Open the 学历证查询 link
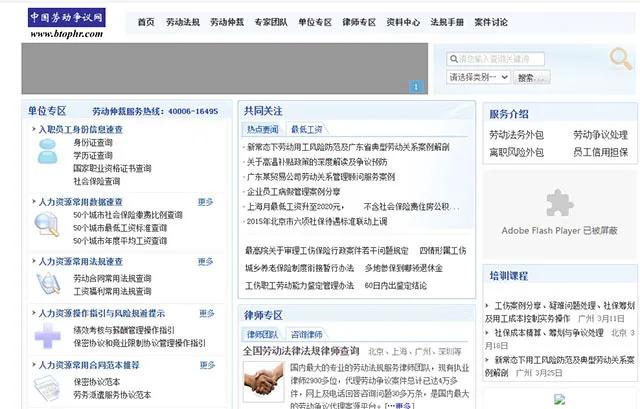Image resolution: width=640 pixels, height=409 pixels. click(93, 156)
